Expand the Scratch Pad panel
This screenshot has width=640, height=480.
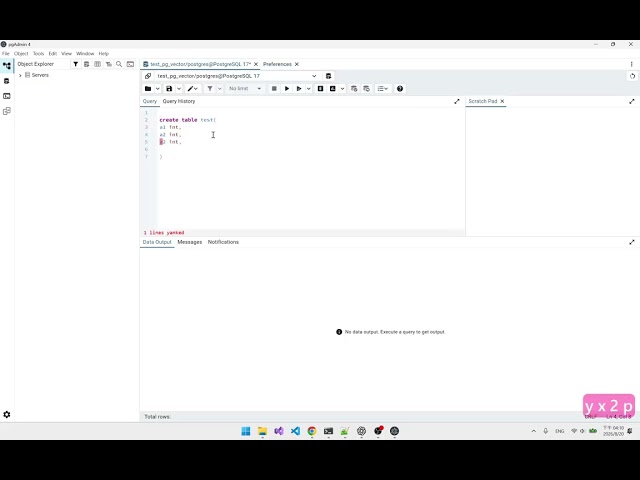pos(632,101)
